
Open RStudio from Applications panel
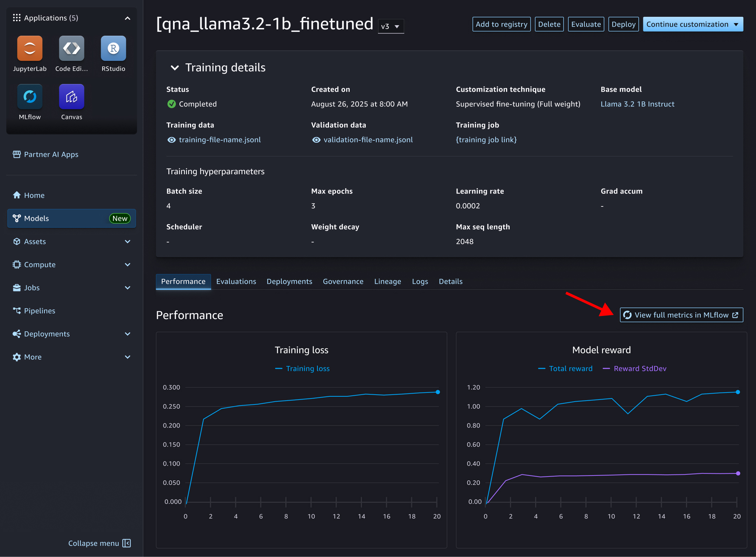[x=113, y=48]
